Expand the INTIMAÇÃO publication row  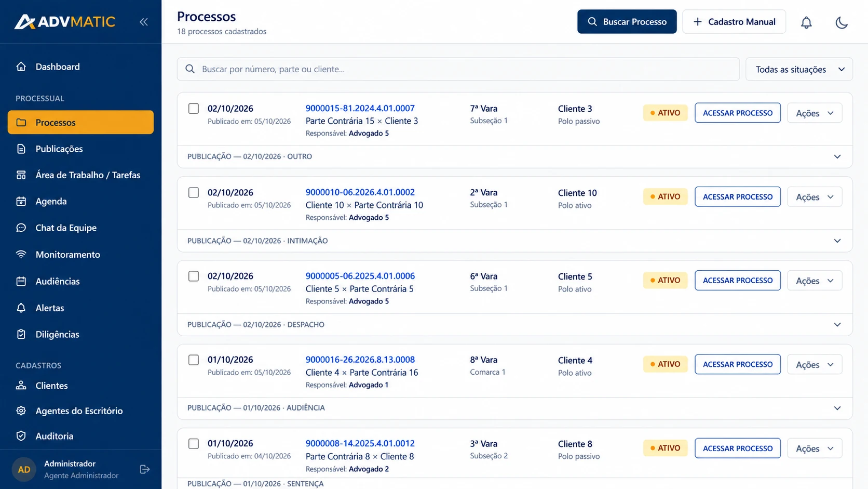(x=514, y=241)
